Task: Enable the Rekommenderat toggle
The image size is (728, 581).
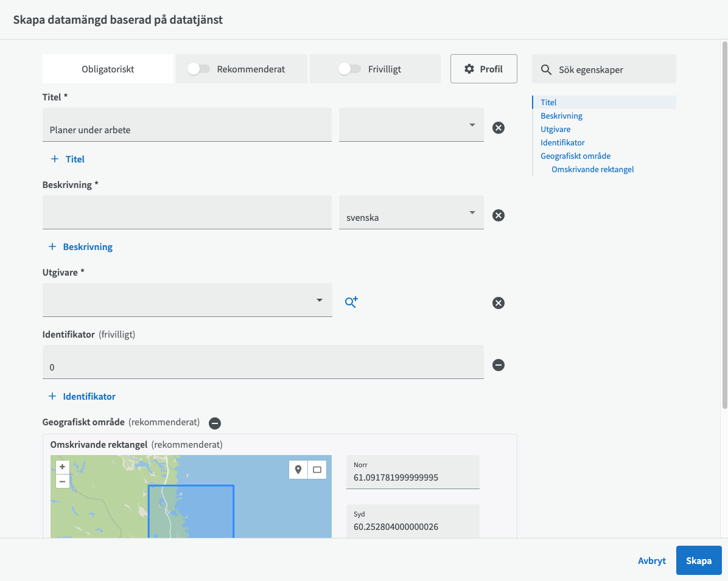Action: click(x=198, y=69)
